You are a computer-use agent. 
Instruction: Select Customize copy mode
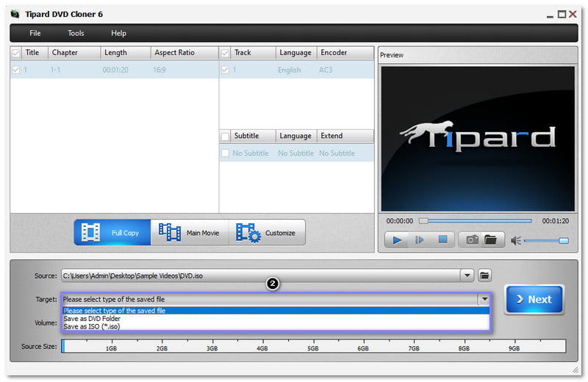[267, 232]
